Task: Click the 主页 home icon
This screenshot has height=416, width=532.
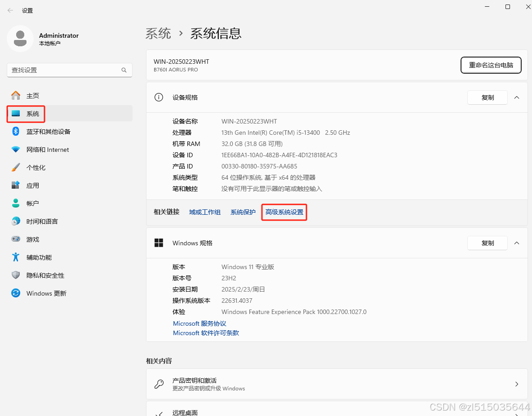Action: 16,95
